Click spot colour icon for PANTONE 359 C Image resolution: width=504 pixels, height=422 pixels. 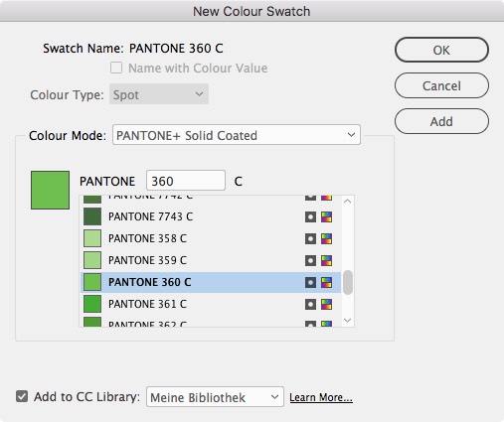[310, 260]
